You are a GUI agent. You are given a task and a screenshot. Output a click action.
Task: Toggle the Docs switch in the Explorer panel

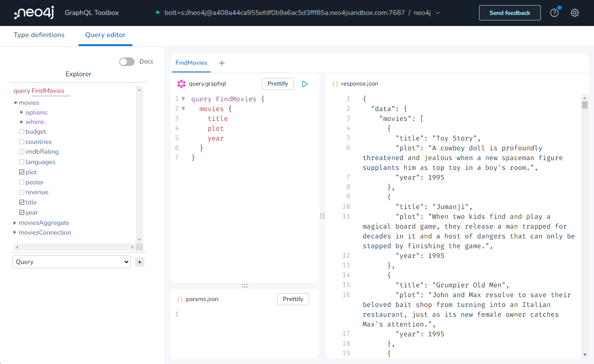(126, 61)
